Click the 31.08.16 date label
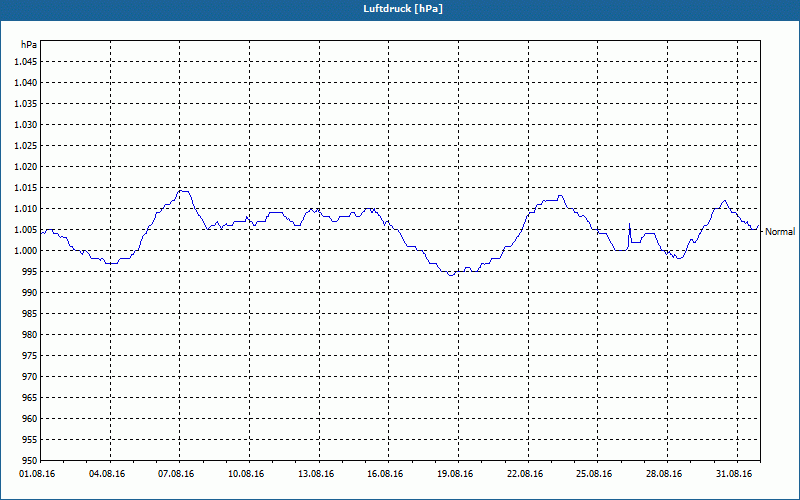 coord(734,474)
